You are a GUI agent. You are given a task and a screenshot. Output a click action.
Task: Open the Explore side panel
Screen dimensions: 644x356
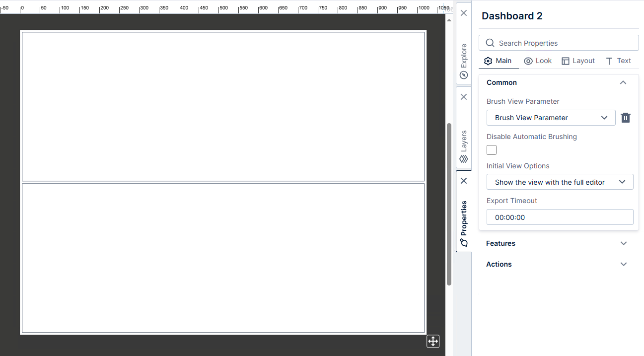click(x=464, y=61)
